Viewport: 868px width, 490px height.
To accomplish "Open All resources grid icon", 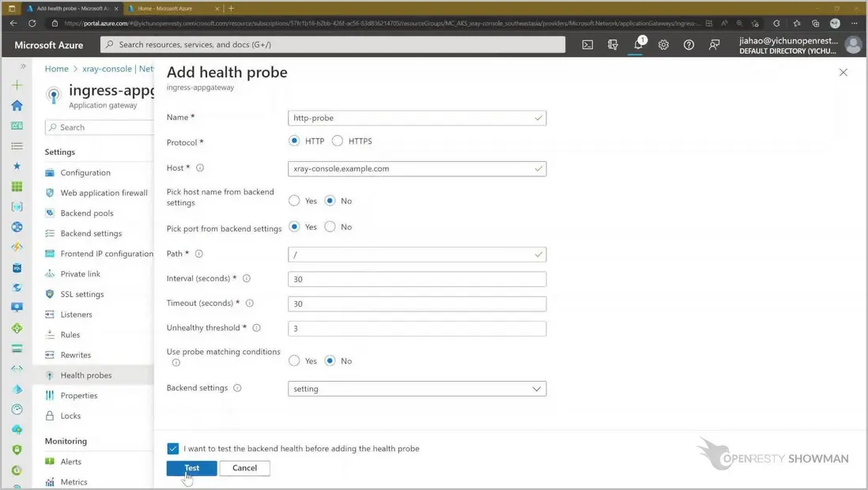I will coord(17,187).
